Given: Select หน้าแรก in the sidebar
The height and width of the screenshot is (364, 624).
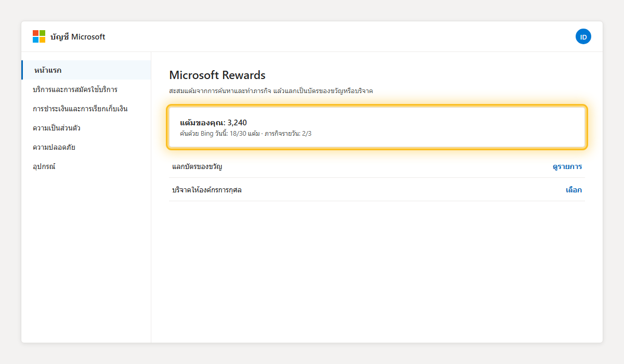Looking at the screenshot, I should [86, 70].
